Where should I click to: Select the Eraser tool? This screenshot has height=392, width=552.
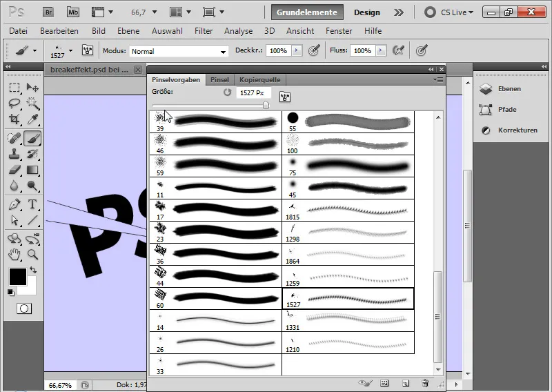click(14, 170)
